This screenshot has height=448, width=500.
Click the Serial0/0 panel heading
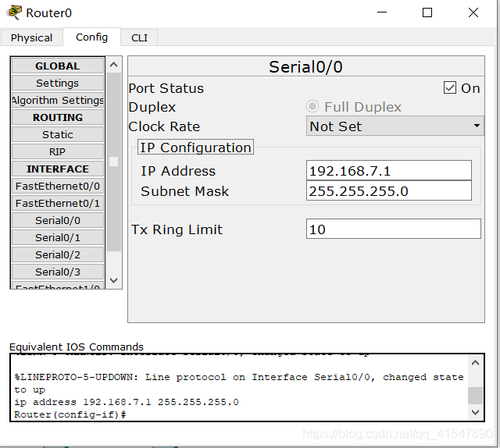click(305, 66)
